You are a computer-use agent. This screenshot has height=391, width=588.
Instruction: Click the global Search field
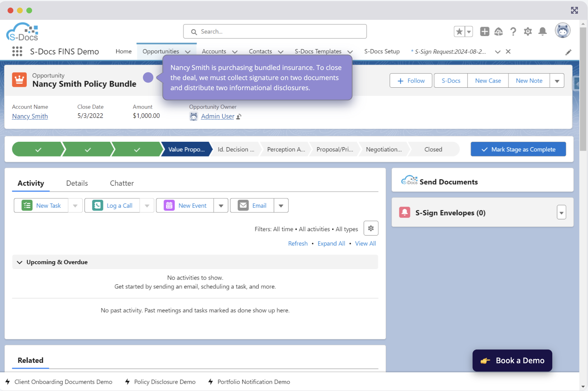275,32
